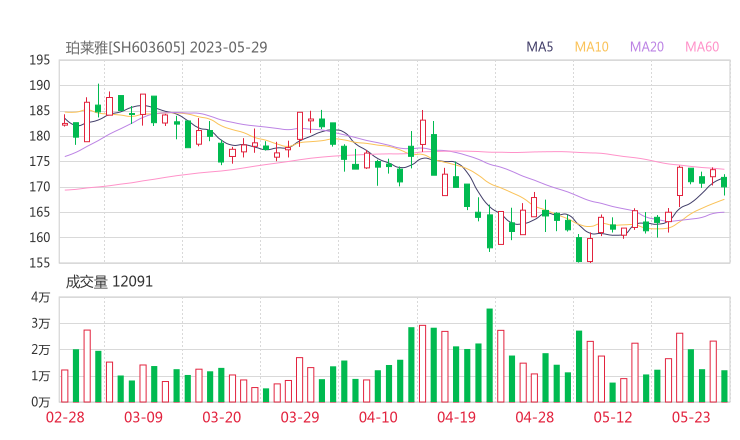Click the 3万 volume axis label
The height and width of the screenshot is (440, 740).
41,324
